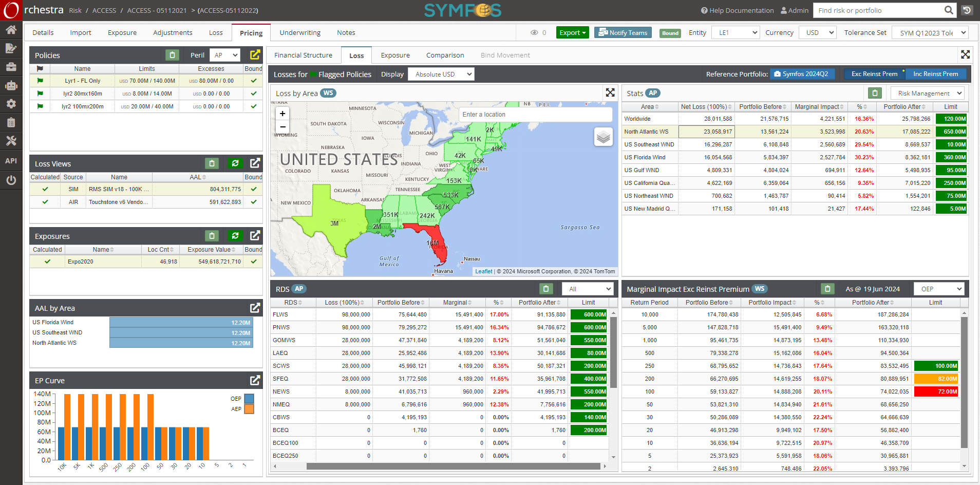Pop out the EP Curve panel
980x485 pixels.
click(x=255, y=380)
